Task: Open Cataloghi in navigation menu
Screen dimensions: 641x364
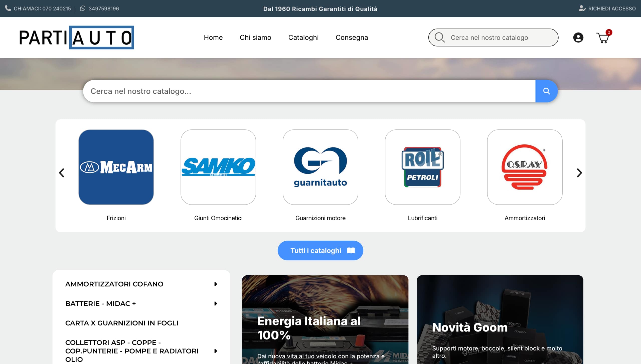Action: pyautogui.click(x=303, y=38)
